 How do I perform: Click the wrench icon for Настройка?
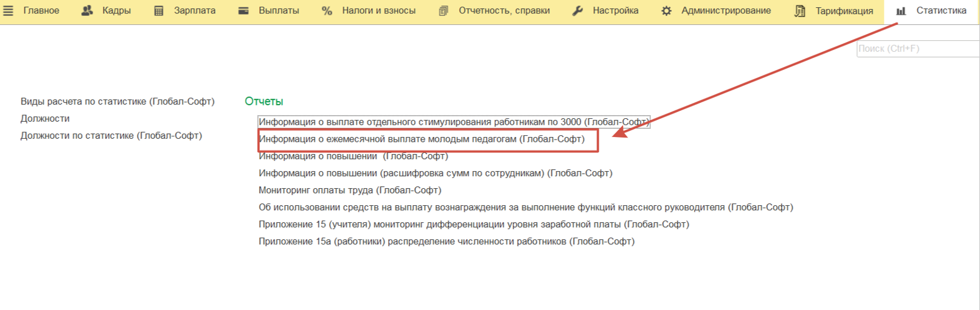pyautogui.click(x=577, y=10)
